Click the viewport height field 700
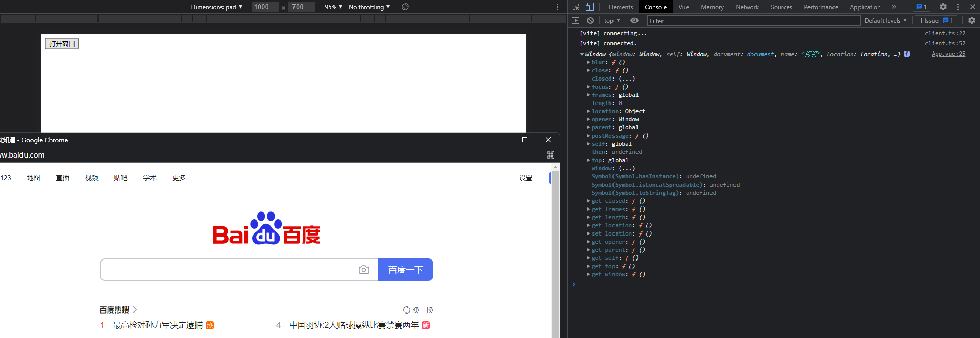The height and width of the screenshot is (338, 980). point(301,7)
